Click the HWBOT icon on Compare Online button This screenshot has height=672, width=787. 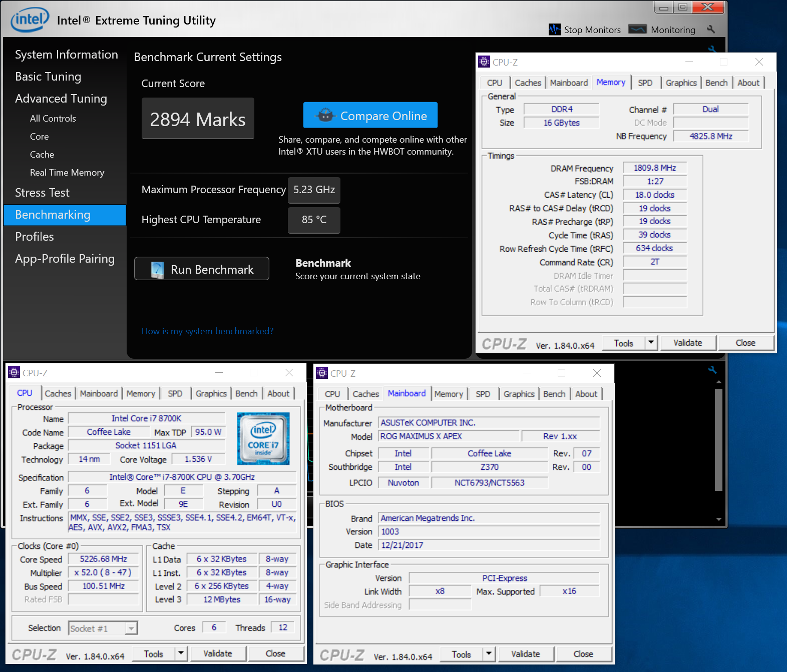pos(325,115)
